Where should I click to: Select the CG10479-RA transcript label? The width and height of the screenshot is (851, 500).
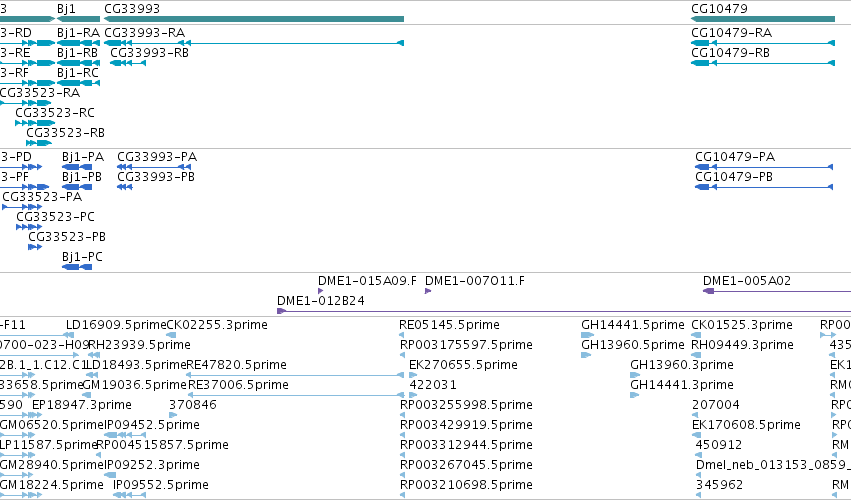point(731,33)
